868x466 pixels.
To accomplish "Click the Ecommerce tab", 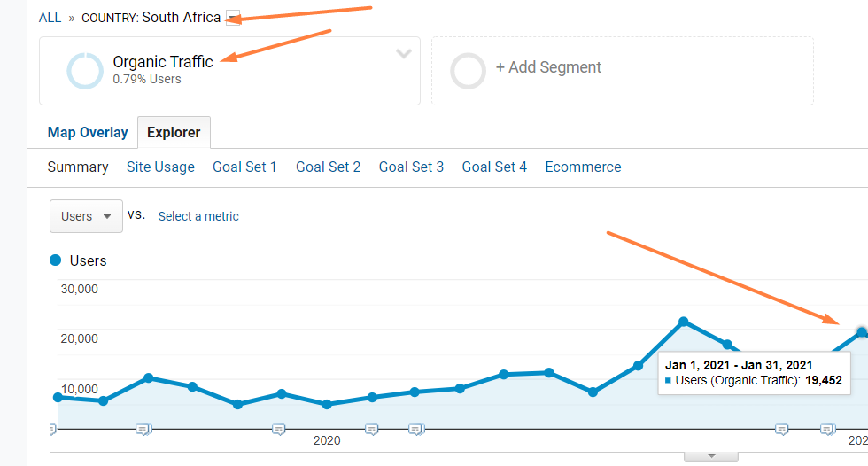I will pos(583,167).
